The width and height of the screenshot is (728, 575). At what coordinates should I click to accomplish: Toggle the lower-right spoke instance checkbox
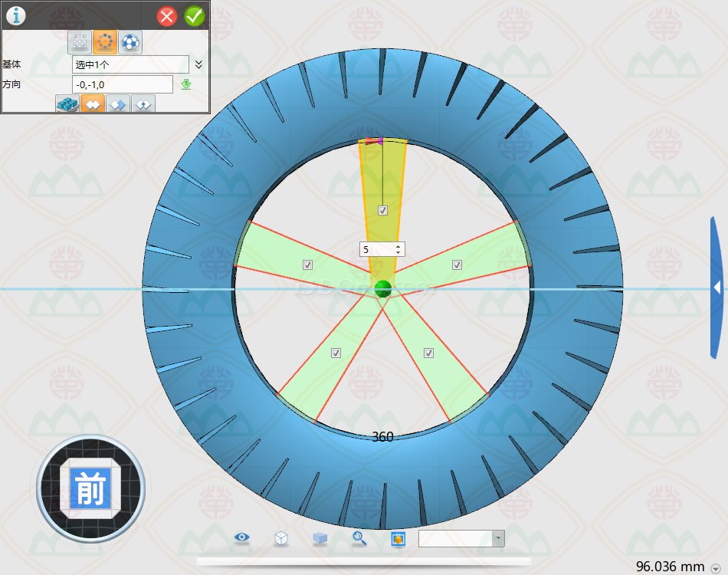[x=429, y=353]
